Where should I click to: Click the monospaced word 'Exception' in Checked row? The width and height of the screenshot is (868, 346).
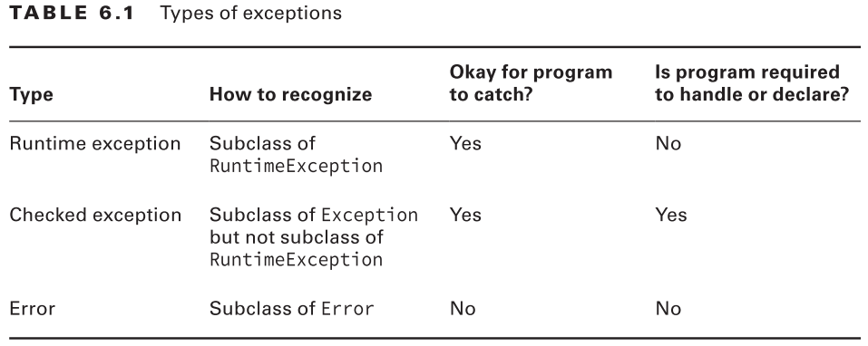tap(370, 215)
